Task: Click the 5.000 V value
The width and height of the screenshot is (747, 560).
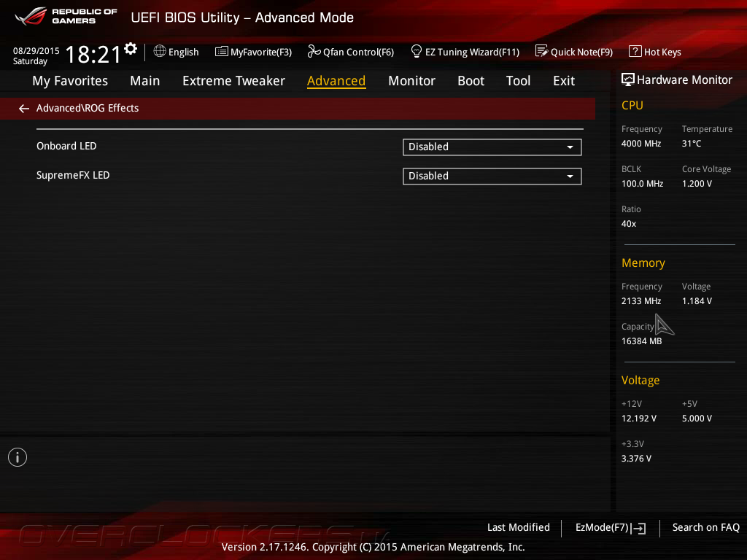Action: click(697, 419)
